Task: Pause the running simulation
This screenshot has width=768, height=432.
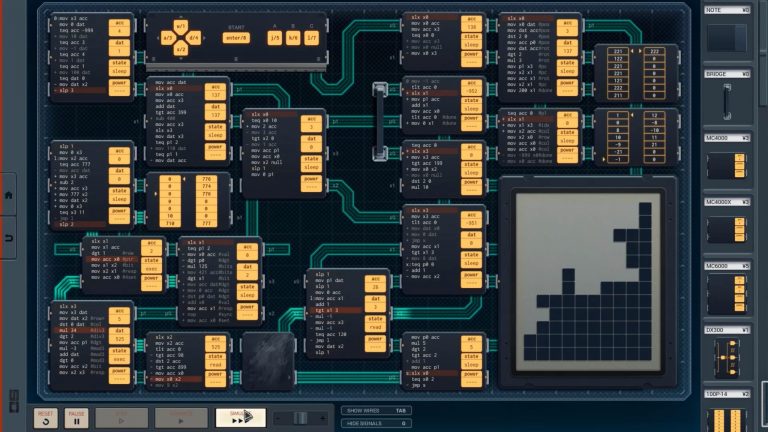Action: 76,417
